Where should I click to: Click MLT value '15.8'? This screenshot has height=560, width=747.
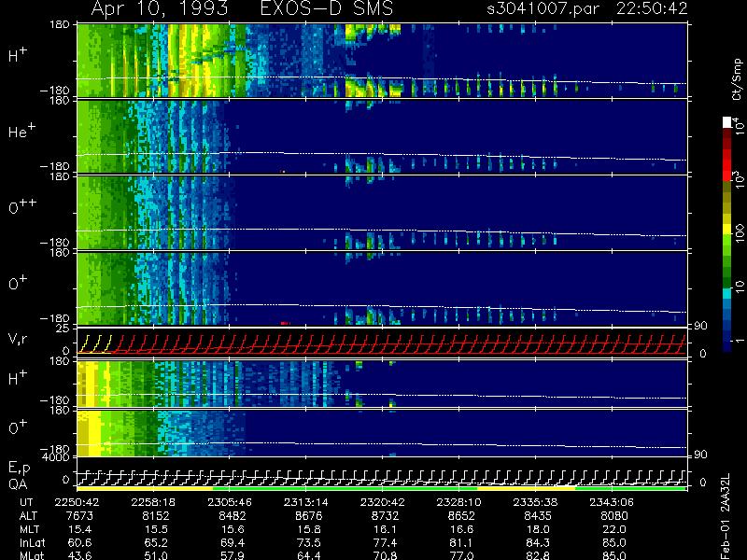pyautogui.click(x=309, y=529)
